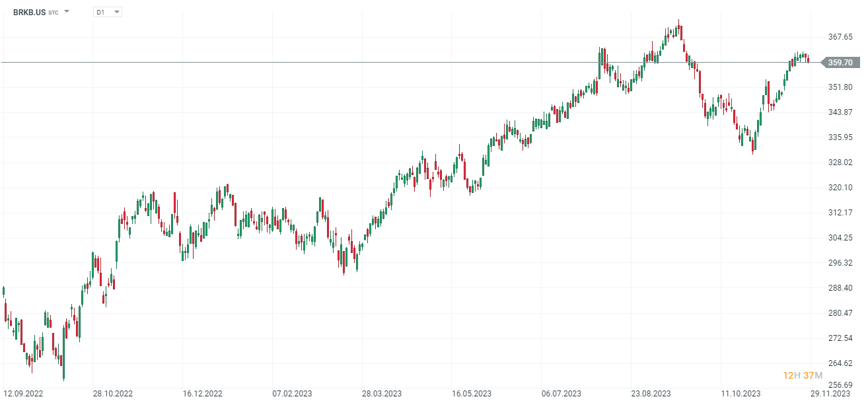Open the BRKB.US symbol dropdown arrow

(67, 11)
